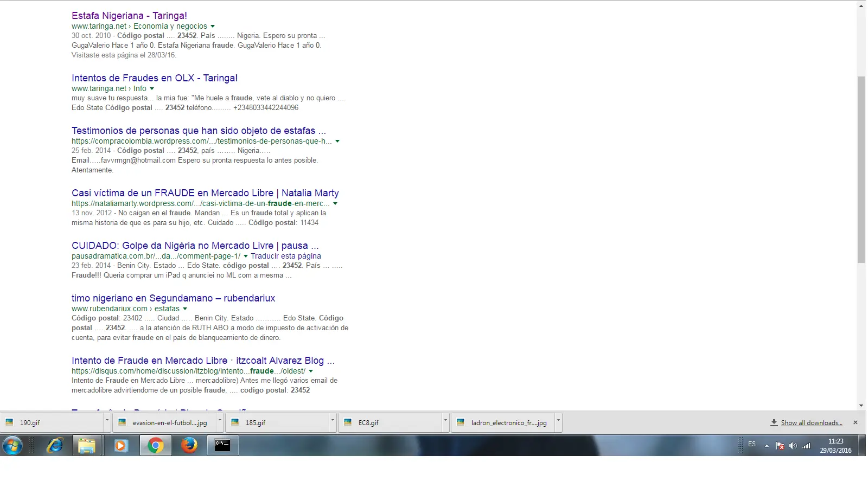The image size is (868, 488).
Task: Click the Show desktop strip
Action: pyautogui.click(x=863, y=446)
